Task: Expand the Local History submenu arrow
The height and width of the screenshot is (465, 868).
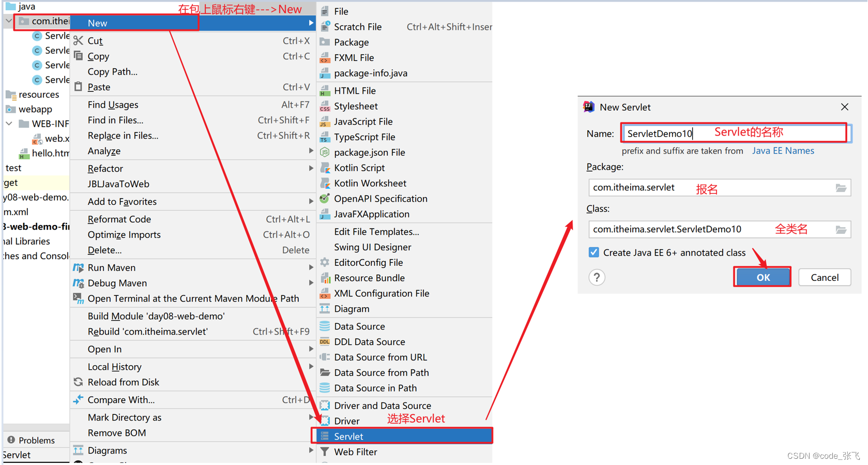Action: [311, 366]
